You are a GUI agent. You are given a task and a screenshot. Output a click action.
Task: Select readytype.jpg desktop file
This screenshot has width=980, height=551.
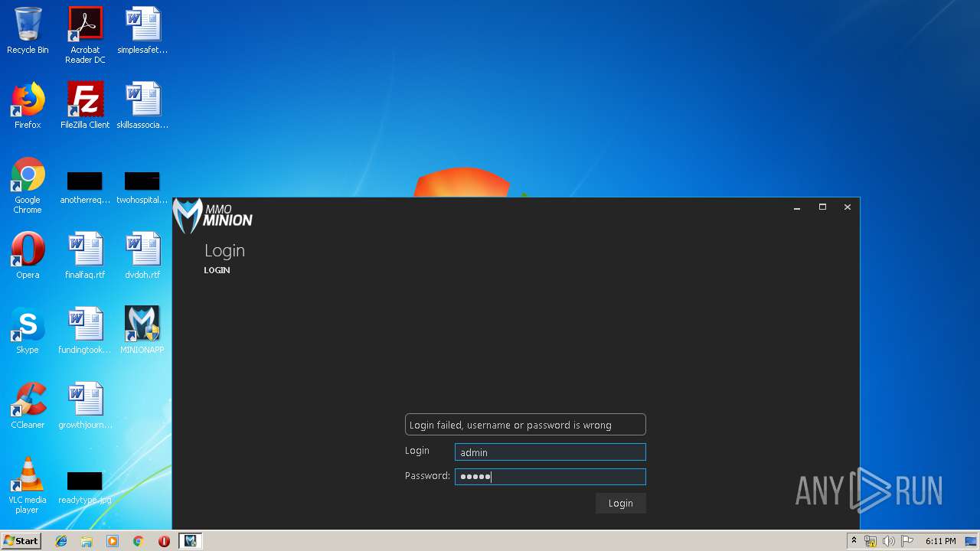(85, 488)
